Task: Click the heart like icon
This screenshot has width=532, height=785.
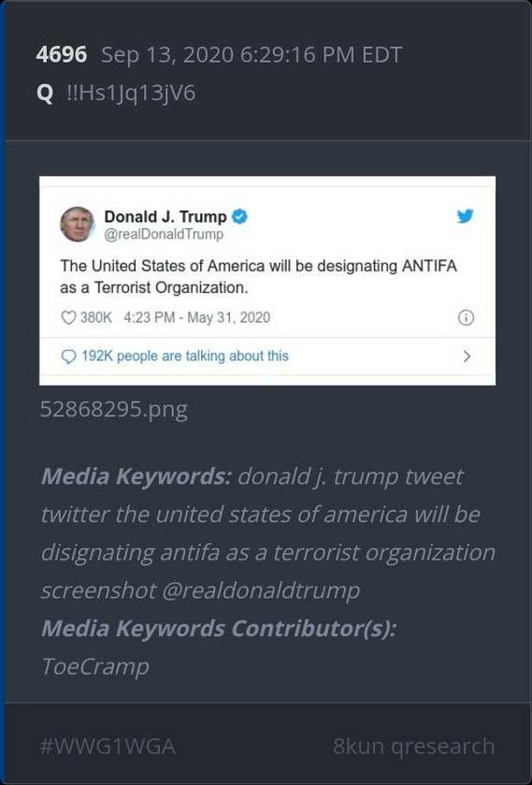Action: point(68,317)
